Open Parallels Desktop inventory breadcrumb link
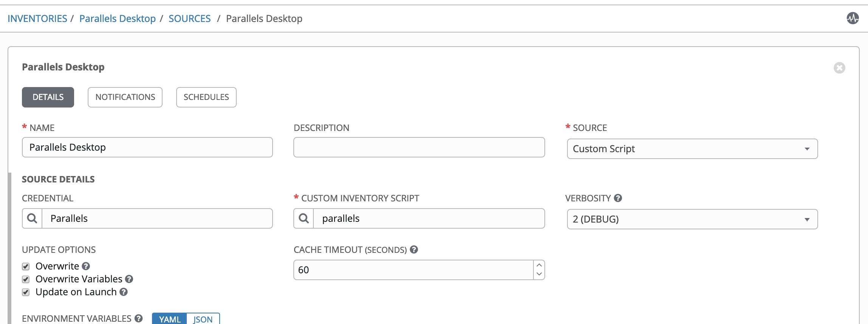 (x=118, y=19)
